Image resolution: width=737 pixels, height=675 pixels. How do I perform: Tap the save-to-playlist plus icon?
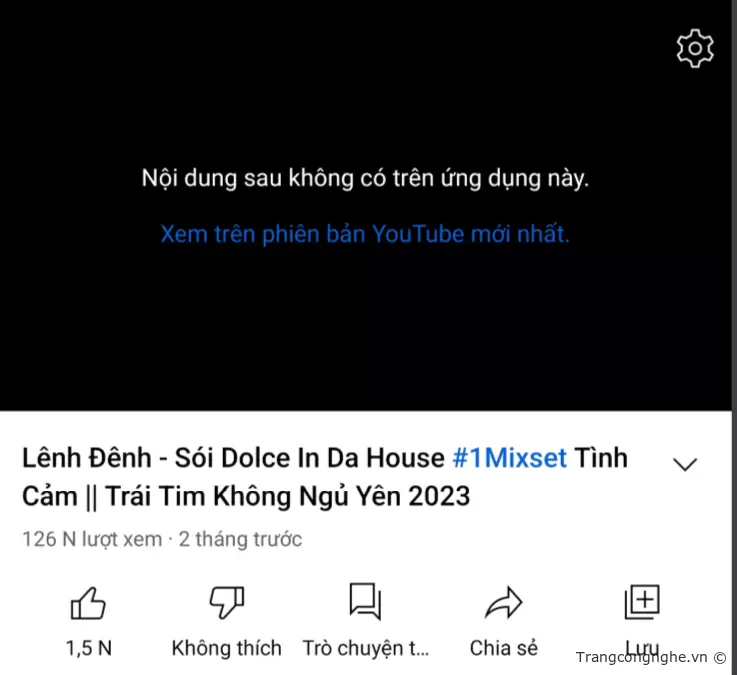(x=642, y=602)
